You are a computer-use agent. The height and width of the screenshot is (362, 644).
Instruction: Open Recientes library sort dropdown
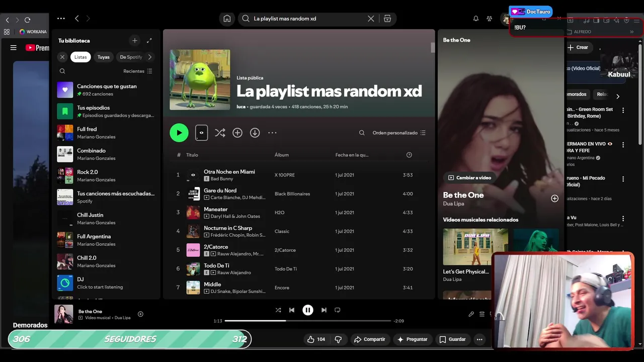138,71
